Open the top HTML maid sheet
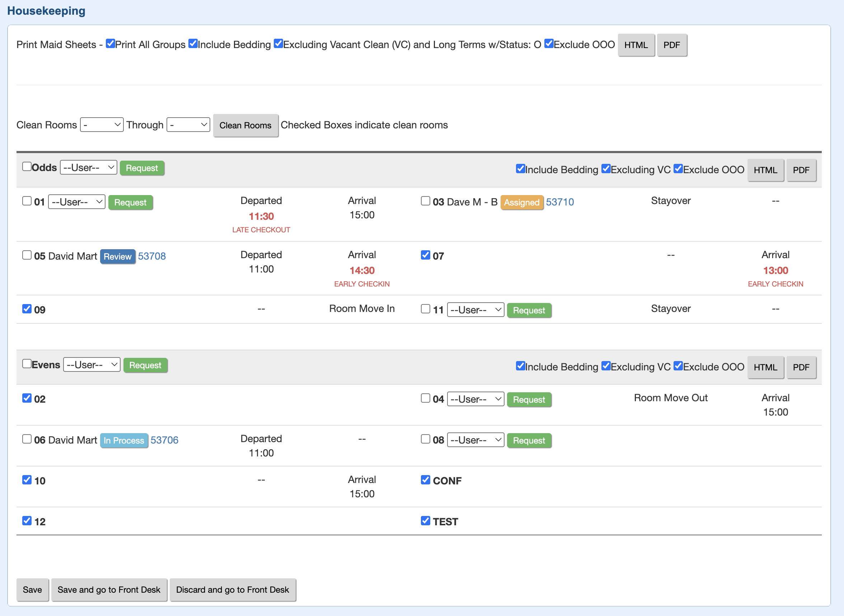 point(636,45)
